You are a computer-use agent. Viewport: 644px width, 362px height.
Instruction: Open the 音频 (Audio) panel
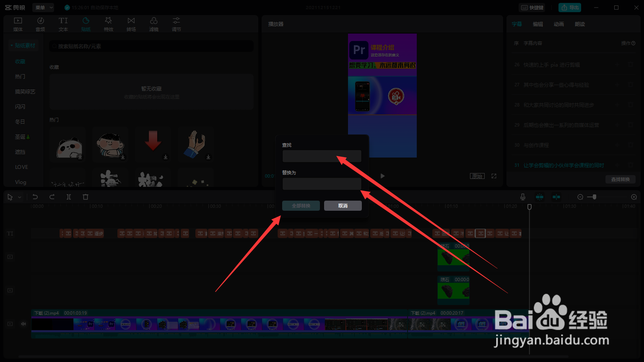pos(41,24)
